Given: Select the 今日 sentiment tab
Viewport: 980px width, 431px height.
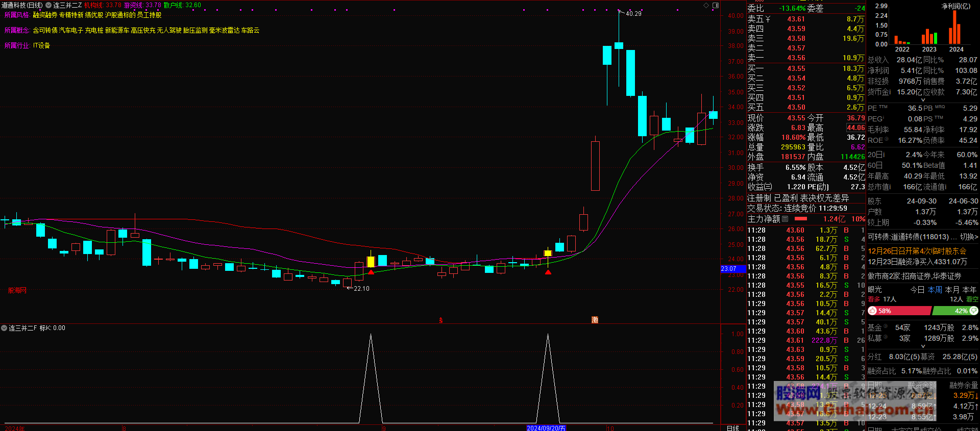Looking at the screenshot, I should [x=917, y=289].
